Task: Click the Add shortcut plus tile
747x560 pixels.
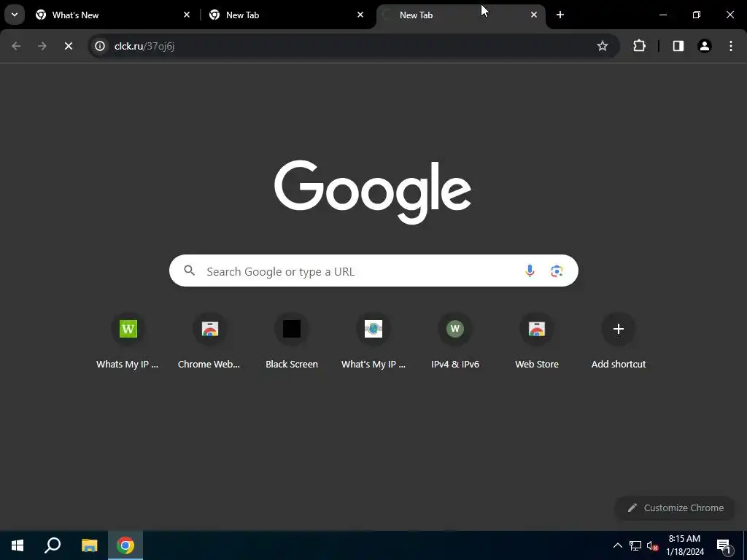Action: (619, 341)
